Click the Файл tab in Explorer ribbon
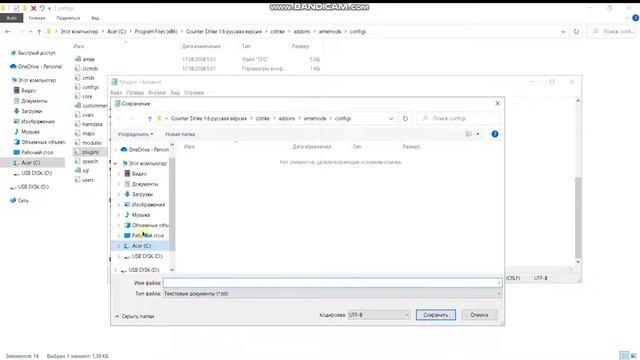The width and height of the screenshot is (640, 360). click(11, 18)
